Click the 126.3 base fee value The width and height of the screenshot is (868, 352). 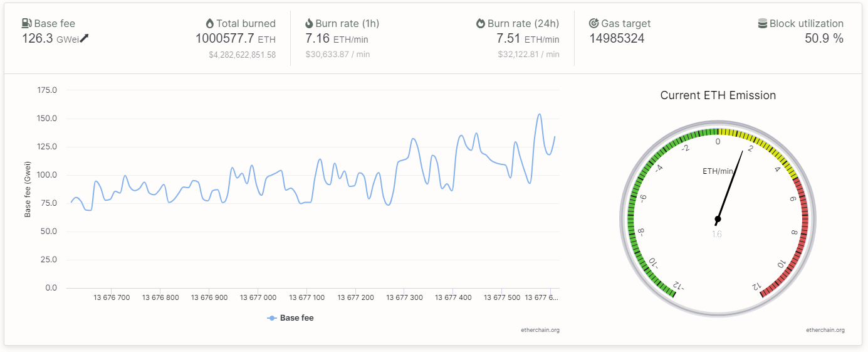tap(37, 38)
